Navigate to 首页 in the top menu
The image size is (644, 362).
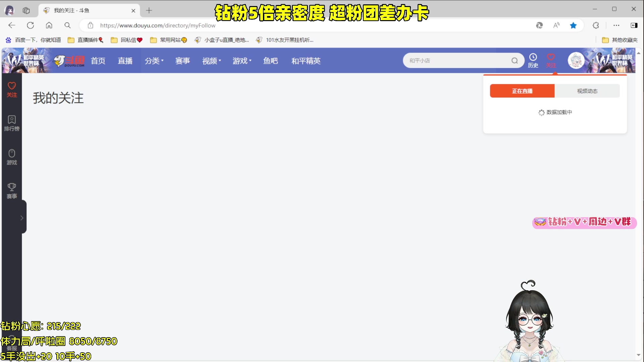coord(98,61)
